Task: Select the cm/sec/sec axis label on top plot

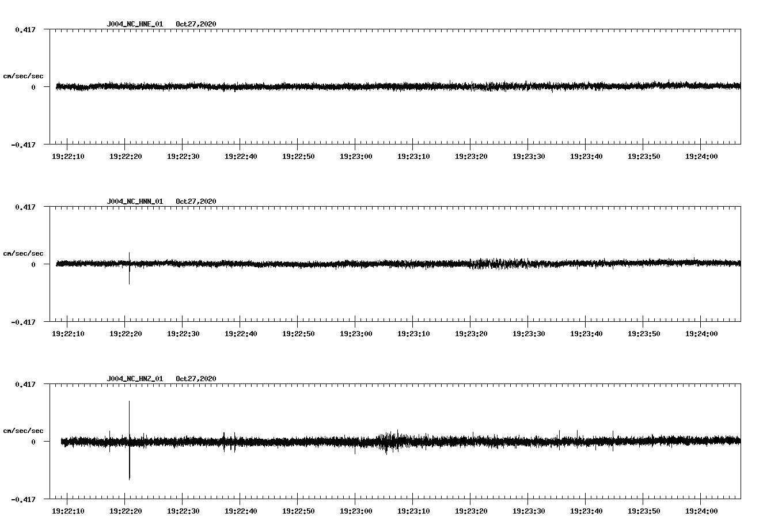Action: pyautogui.click(x=24, y=75)
